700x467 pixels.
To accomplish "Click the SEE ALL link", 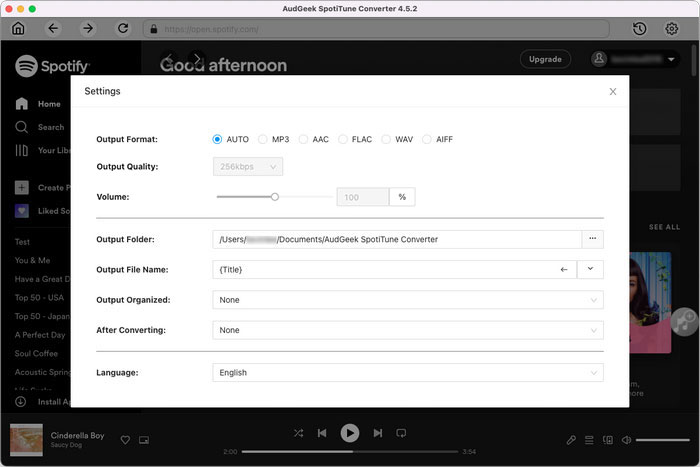I will point(664,227).
